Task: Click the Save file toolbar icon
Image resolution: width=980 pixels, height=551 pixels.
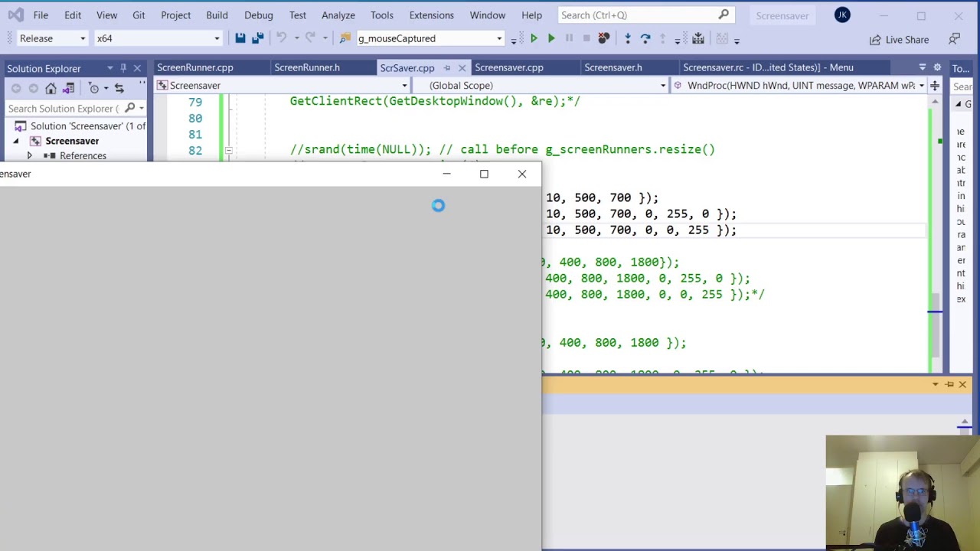Action: click(240, 38)
